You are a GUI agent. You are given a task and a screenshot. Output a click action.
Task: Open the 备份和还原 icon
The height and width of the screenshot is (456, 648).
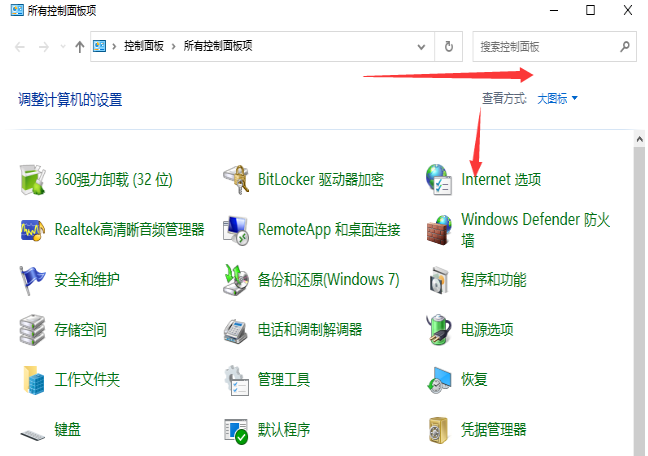236,279
